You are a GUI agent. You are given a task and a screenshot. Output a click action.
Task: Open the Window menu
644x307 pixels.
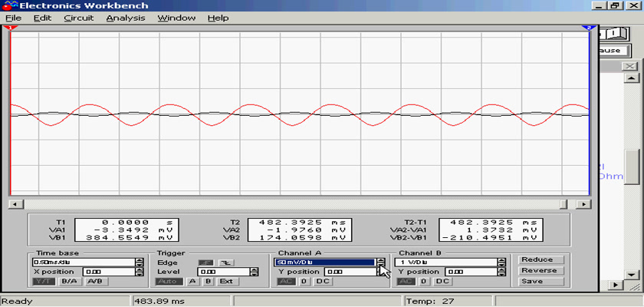click(x=176, y=18)
